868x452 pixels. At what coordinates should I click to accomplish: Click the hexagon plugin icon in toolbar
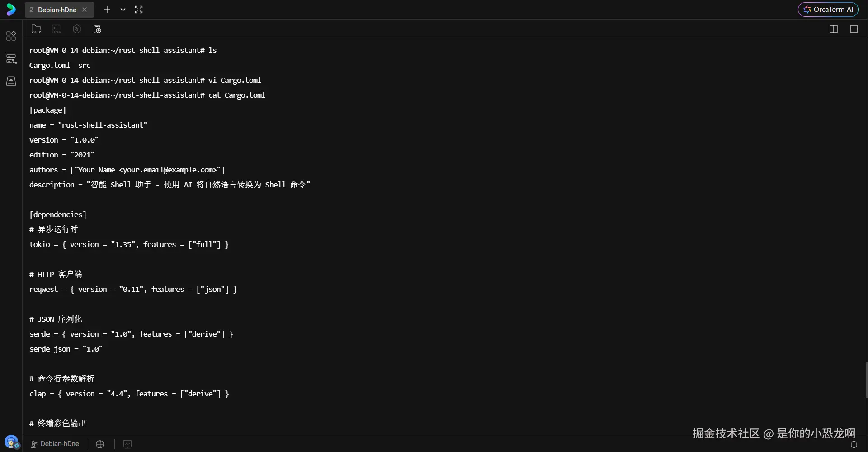point(76,29)
